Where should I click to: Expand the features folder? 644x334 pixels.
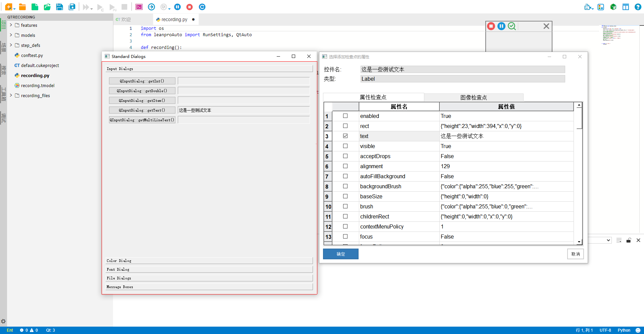point(11,25)
